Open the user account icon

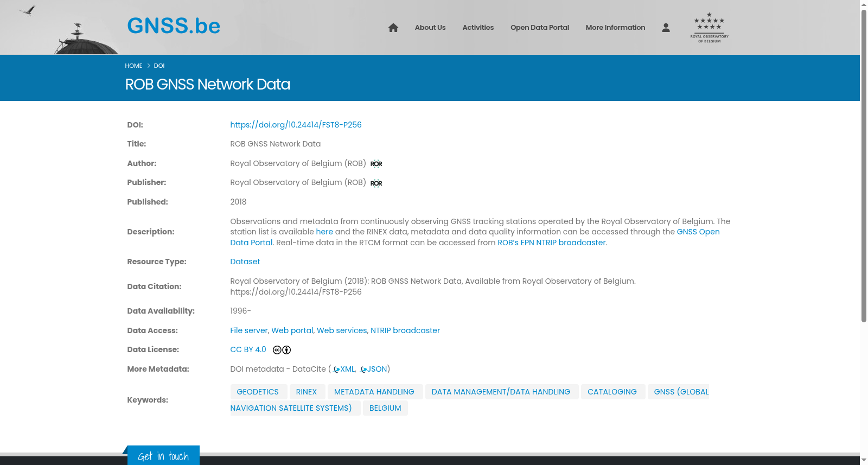point(666,28)
